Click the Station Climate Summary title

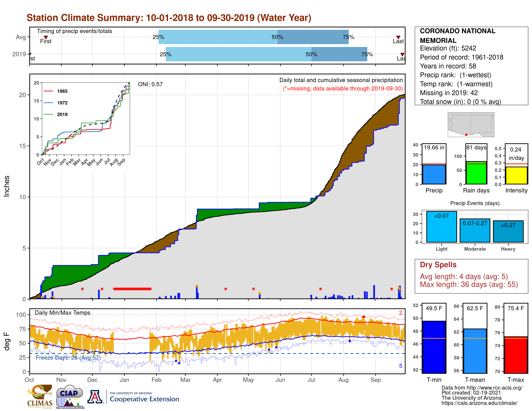[x=169, y=18]
